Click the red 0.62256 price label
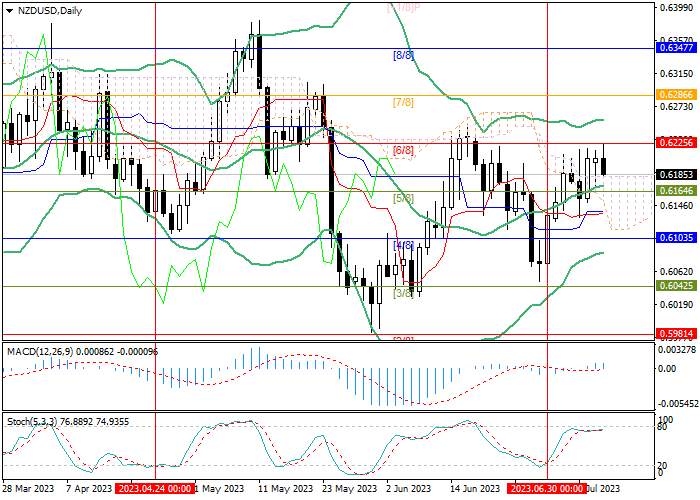This screenshot has width=700, height=500. click(677, 142)
